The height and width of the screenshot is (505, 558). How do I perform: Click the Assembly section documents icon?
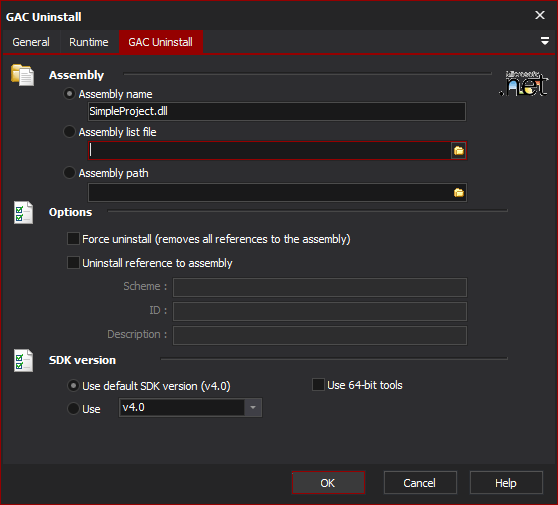coord(22,75)
